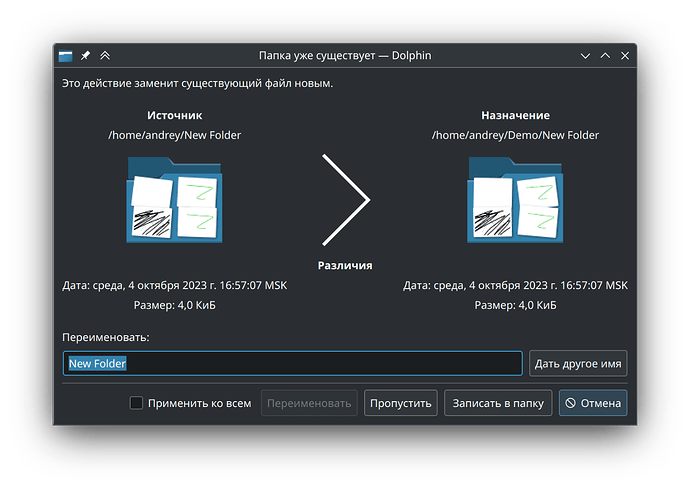Close the dialog with the X icon
690x488 pixels.
(x=625, y=55)
